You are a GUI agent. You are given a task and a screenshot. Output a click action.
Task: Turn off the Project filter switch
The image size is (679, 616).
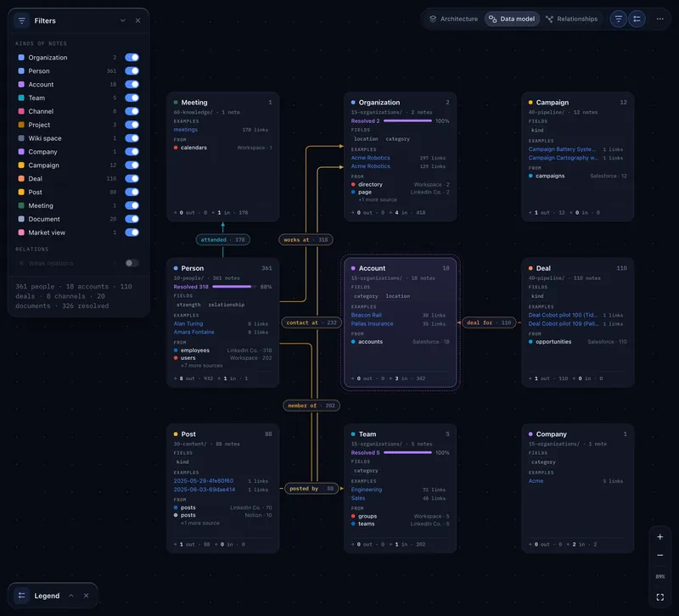pyautogui.click(x=132, y=125)
